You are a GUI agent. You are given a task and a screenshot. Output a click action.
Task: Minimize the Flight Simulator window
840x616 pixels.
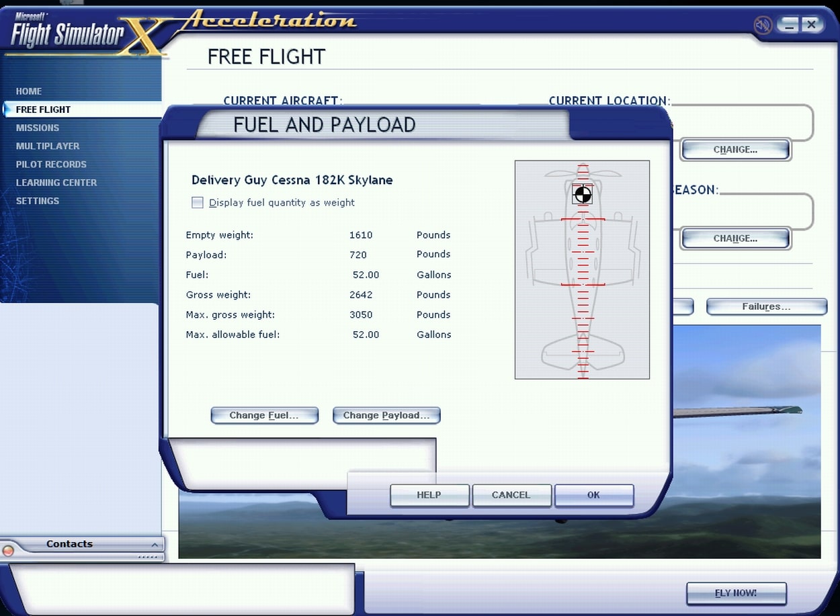(789, 26)
